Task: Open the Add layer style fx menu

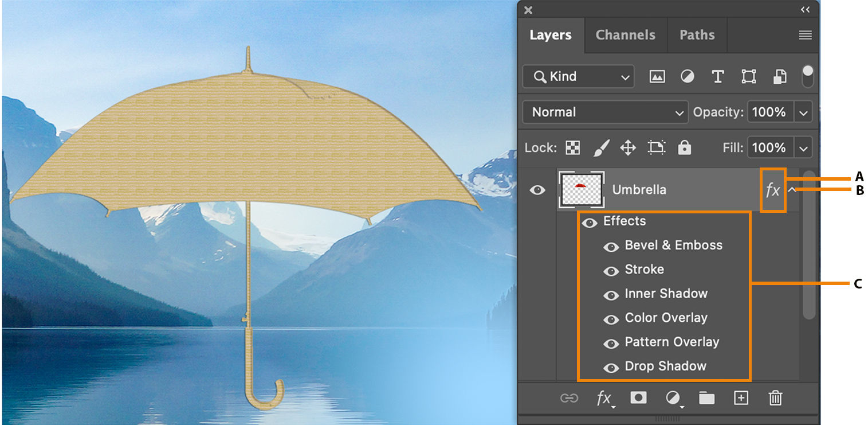Action: click(x=604, y=398)
